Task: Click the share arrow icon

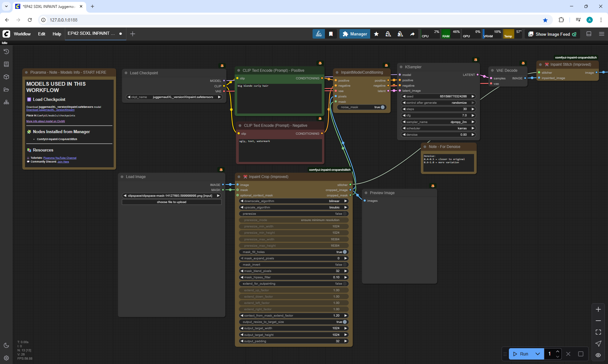Action: 412,34
